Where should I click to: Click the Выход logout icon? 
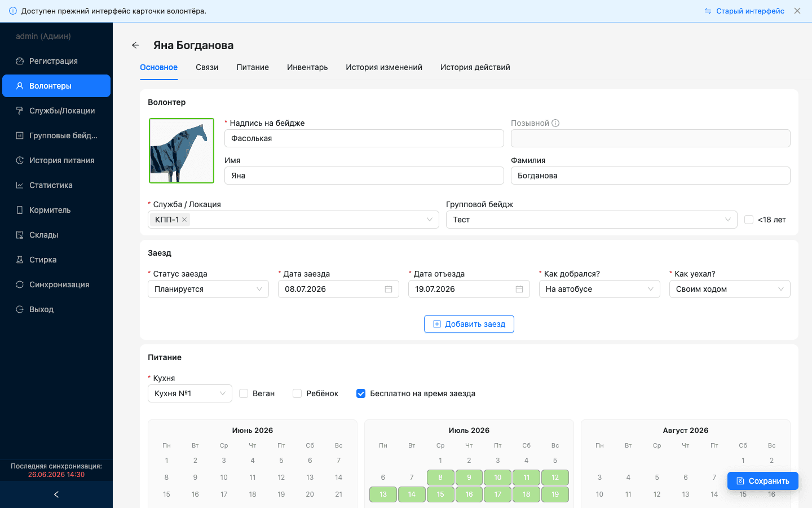20,309
